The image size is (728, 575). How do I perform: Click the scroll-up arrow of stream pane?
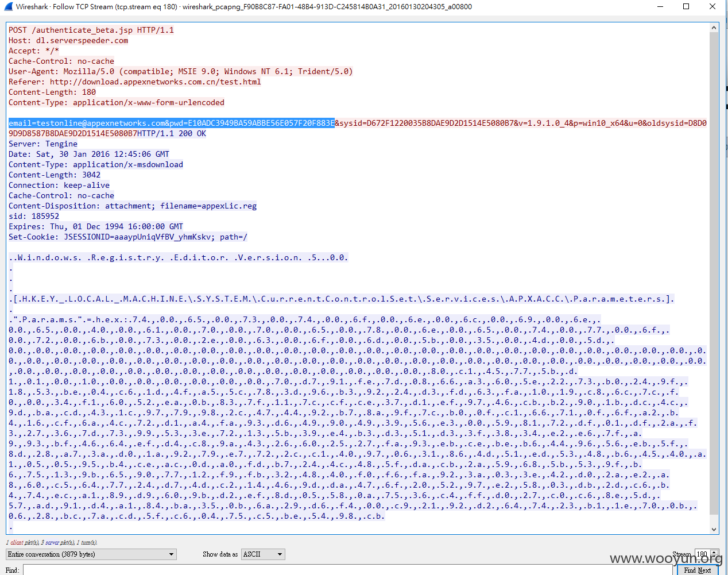click(714, 28)
